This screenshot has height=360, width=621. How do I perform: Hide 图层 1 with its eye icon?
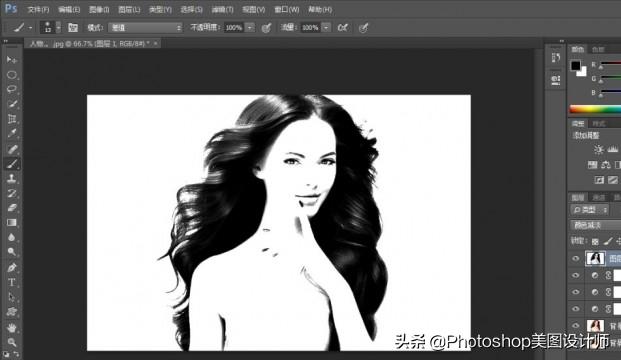pos(575,259)
